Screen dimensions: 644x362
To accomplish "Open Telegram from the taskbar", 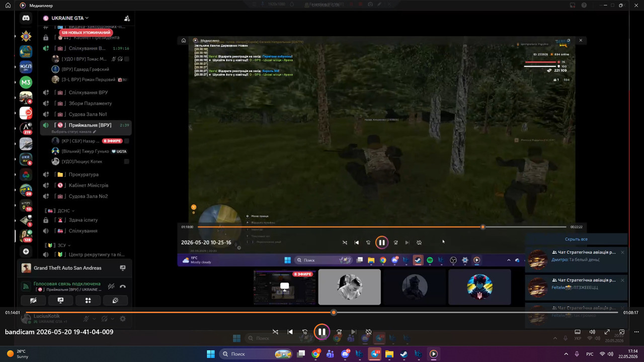I will click(375, 354).
